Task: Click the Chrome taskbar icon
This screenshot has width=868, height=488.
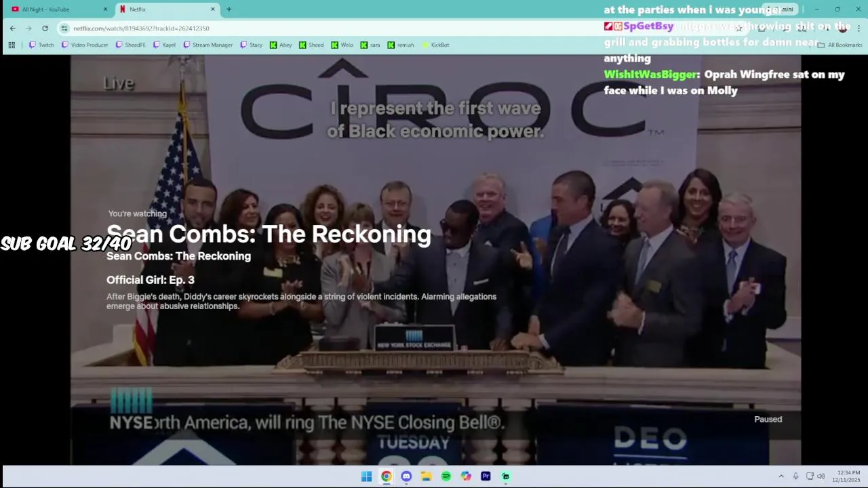Action: click(386, 476)
